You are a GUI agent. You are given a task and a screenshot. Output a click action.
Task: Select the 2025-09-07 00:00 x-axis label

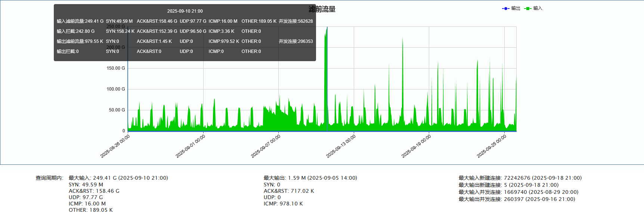click(266, 146)
